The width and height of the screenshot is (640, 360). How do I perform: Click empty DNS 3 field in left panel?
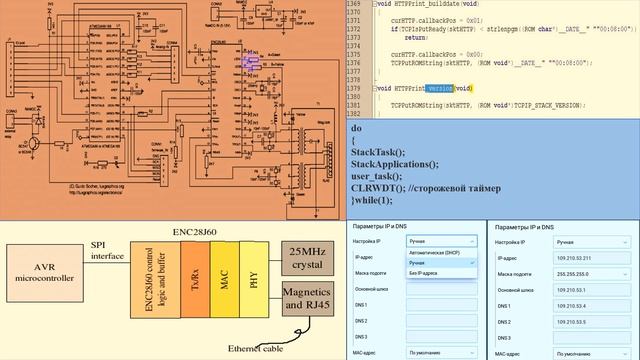442,337
